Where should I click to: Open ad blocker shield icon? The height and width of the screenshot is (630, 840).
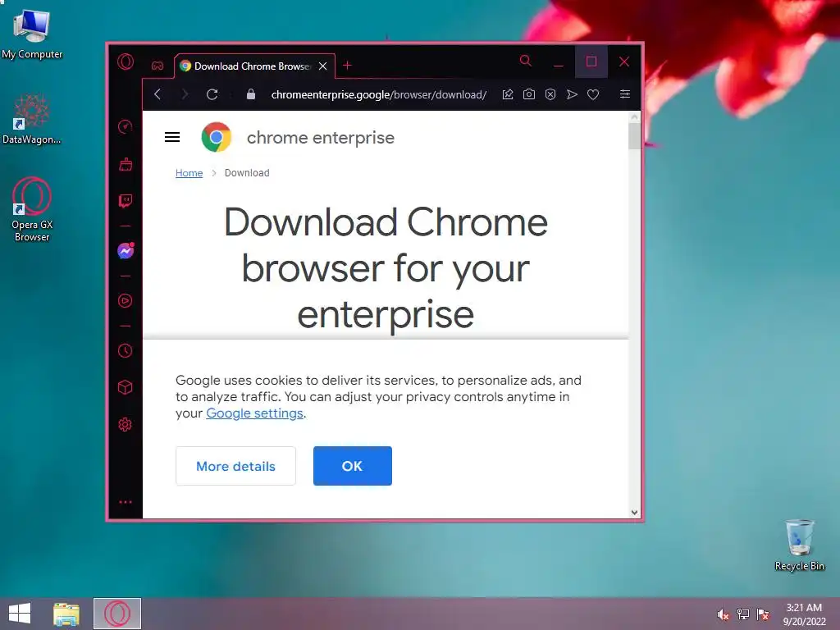coord(550,94)
